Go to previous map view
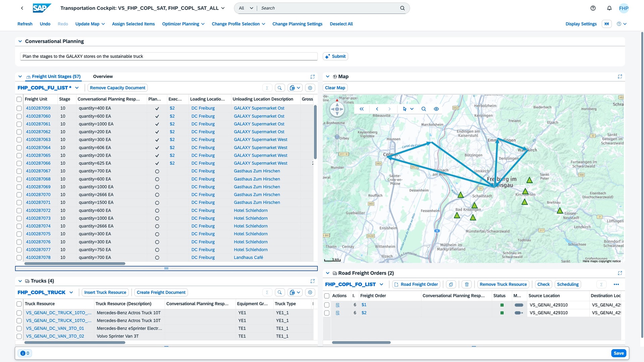This screenshot has height=362, width=644. point(377,109)
